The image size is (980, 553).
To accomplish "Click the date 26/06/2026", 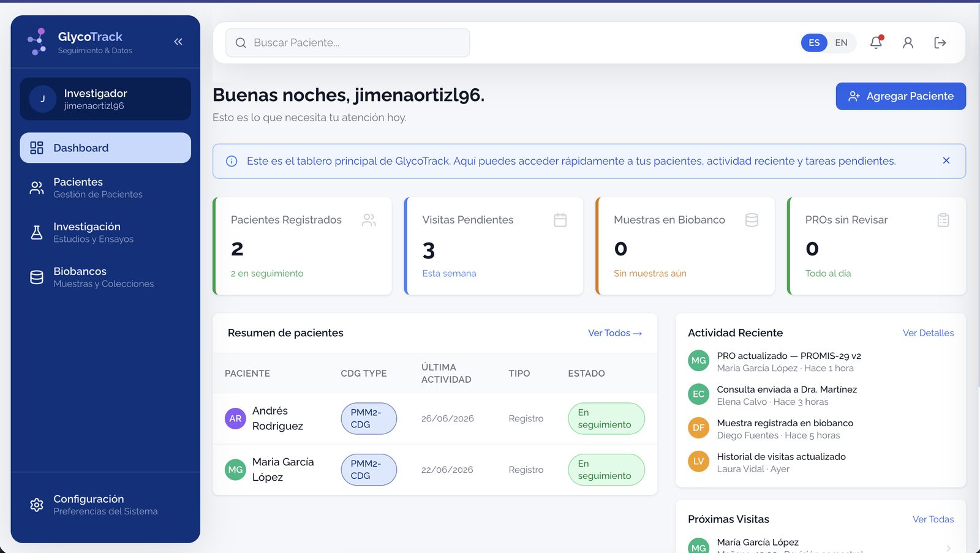I will coord(448,419).
